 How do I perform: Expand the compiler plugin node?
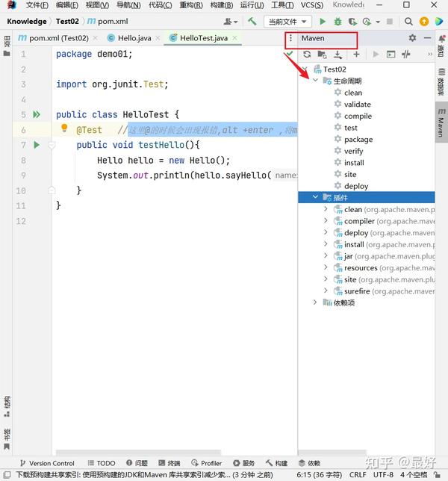[x=326, y=220]
